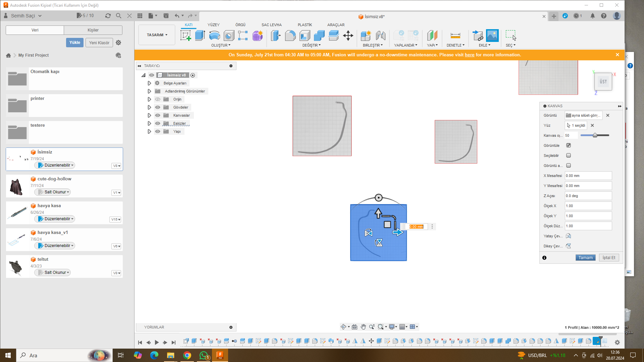Click the Horizontal Flip icon in Canvas panel
644x362 pixels.
(x=568, y=236)
